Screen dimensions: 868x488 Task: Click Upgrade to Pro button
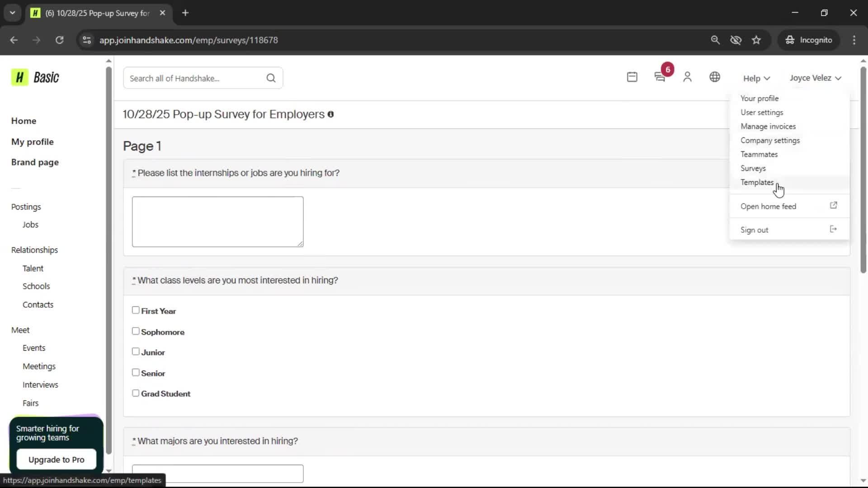[x=57, y=460]
